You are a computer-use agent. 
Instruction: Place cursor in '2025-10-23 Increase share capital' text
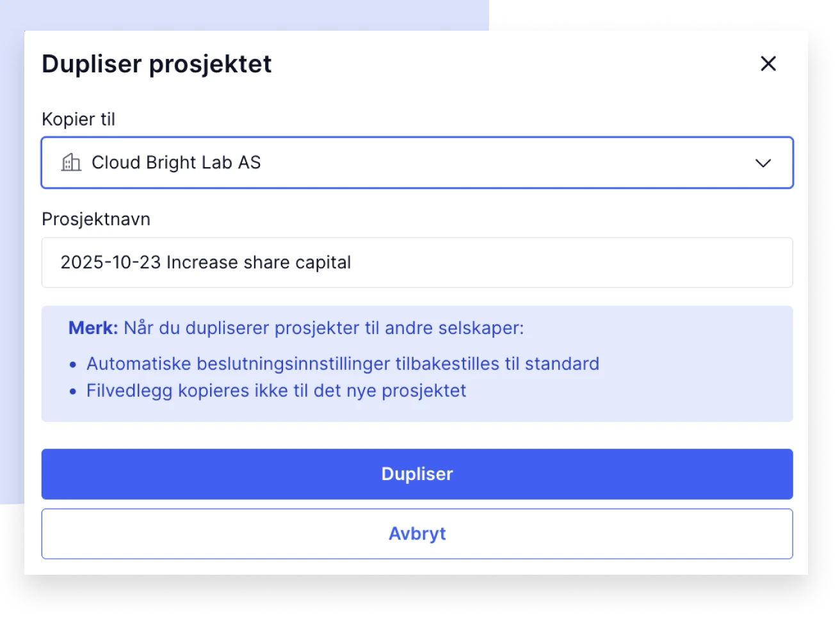206,262
